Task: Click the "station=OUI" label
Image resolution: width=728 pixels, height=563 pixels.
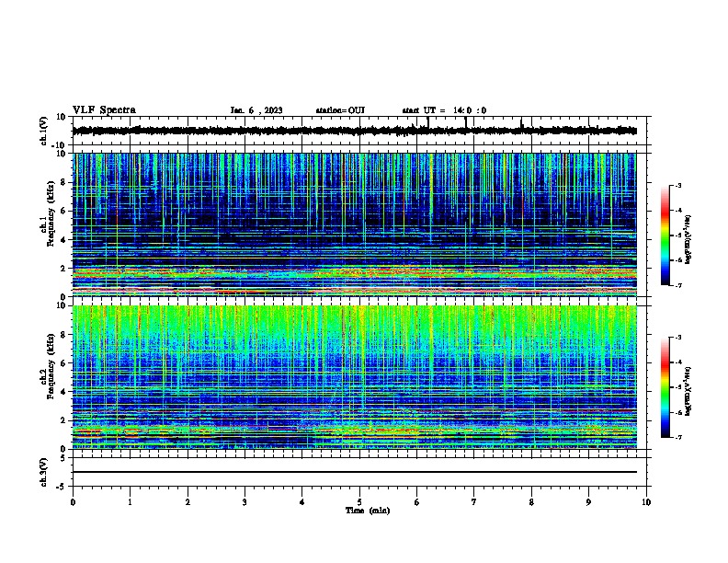Action: [340, 110]
